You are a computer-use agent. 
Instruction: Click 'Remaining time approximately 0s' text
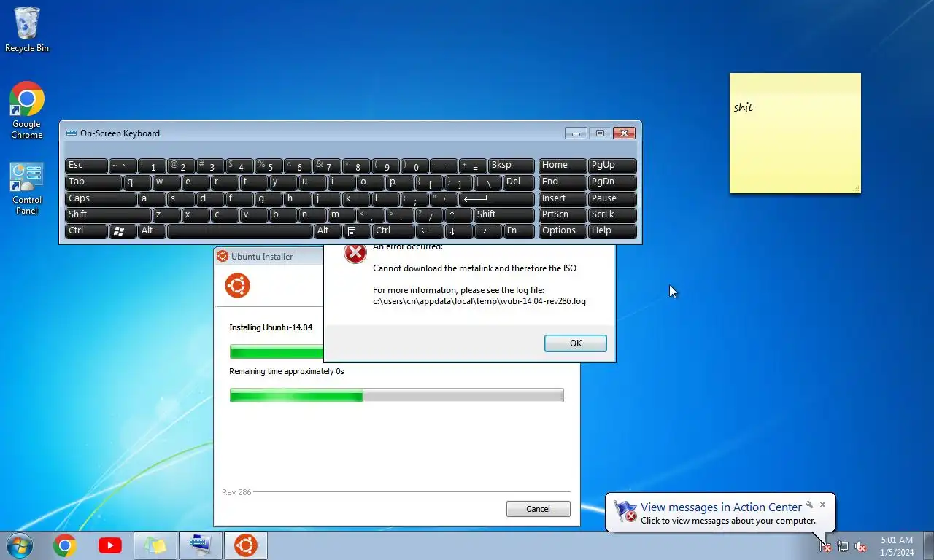click(x=287, y=371)
